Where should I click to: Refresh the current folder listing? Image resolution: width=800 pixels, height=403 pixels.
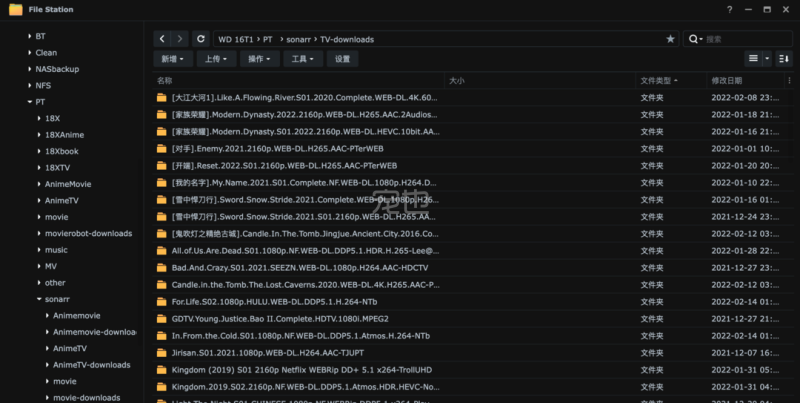[x=203, y=39]
